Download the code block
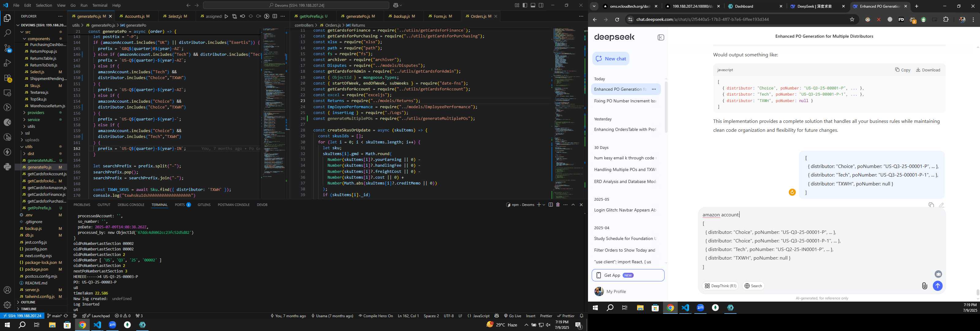 (x=928, y=70)
